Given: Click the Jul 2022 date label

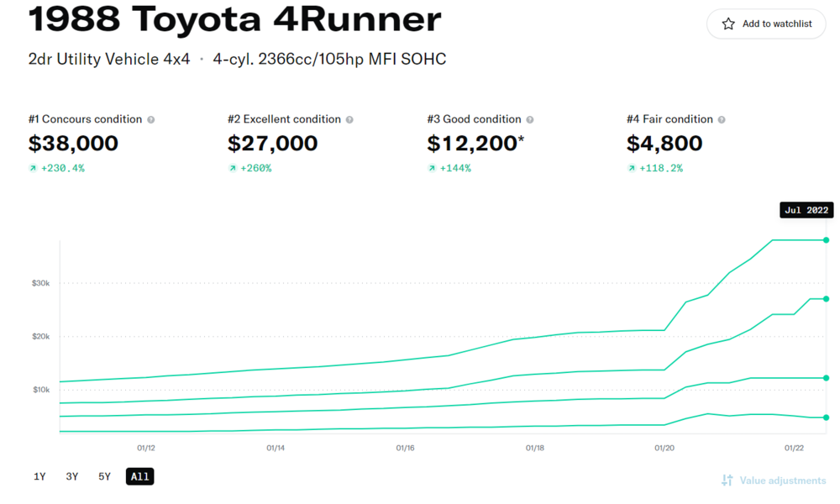Looking at the screenshot, I should [x=806, y=210].
